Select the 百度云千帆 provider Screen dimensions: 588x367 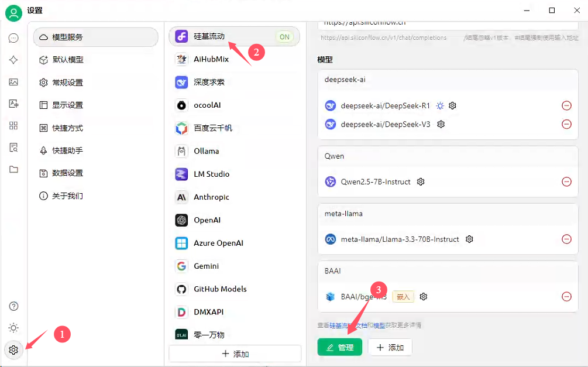tap(235, 128)
